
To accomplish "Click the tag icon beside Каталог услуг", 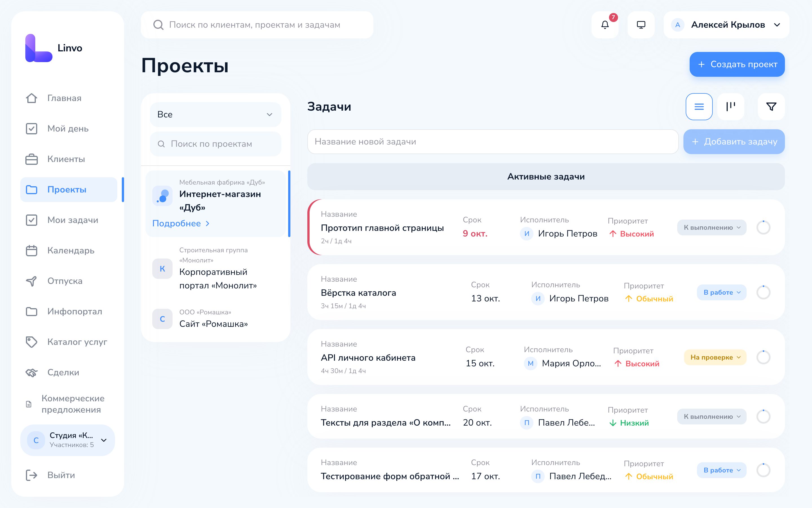I will [x=32, y=342].
